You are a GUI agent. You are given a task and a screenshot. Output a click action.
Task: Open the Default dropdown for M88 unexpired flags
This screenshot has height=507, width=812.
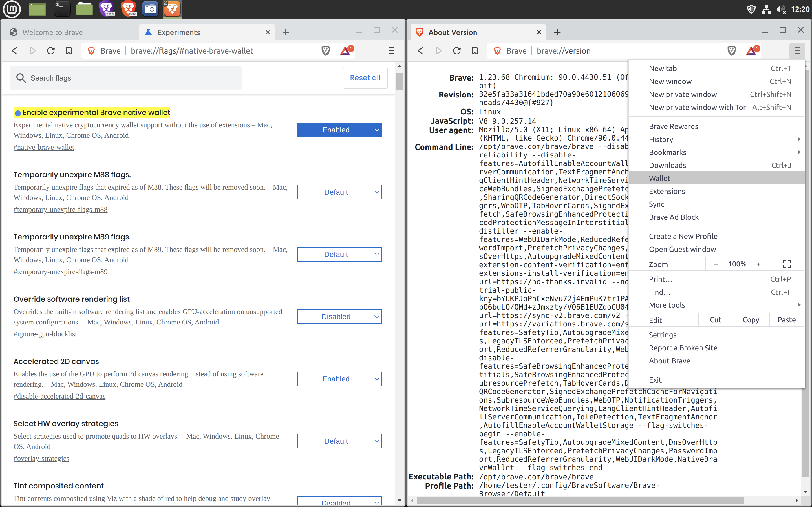339,192
